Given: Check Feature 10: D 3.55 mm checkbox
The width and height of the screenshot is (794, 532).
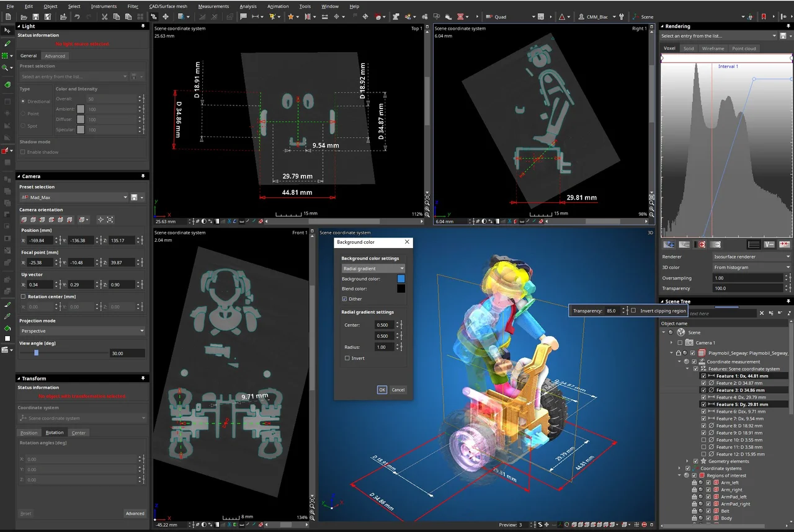Looking at the screenshot, I should (703, 440).
